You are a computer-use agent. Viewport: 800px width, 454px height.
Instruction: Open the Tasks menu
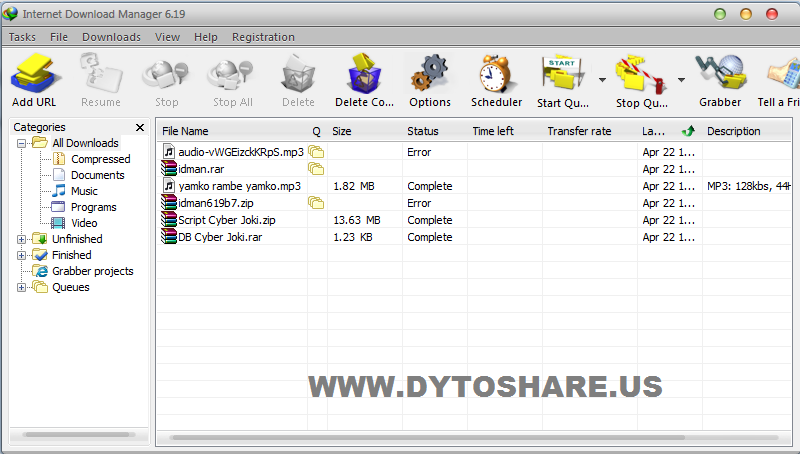[22, 37]
